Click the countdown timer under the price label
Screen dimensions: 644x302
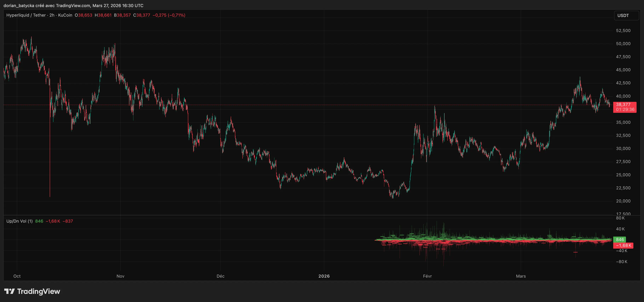[x=625, y=109]
